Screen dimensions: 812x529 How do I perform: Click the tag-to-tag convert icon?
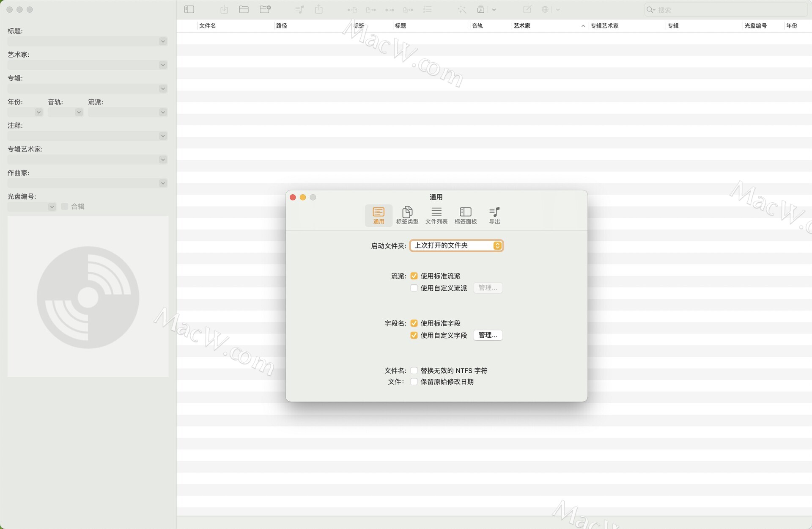[x=390, y=10]
